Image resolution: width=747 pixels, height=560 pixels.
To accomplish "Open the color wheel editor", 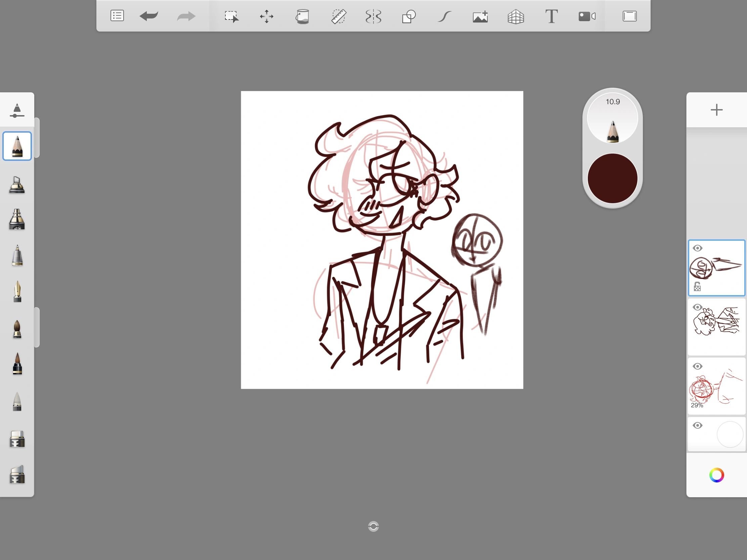I will coord(716,475).
